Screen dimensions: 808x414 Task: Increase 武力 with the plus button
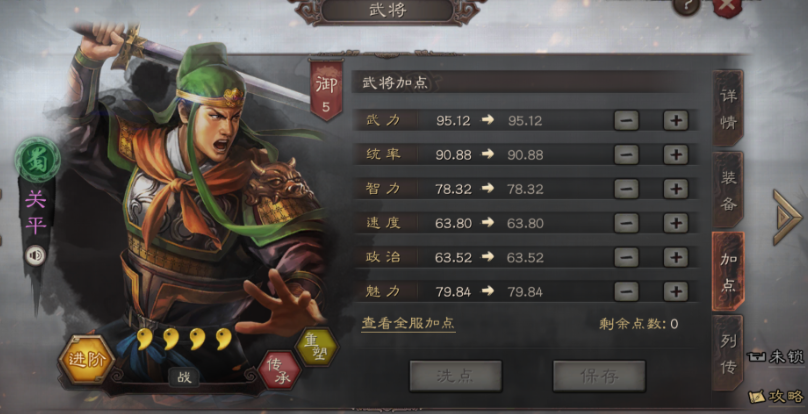[x=676, y=121]
